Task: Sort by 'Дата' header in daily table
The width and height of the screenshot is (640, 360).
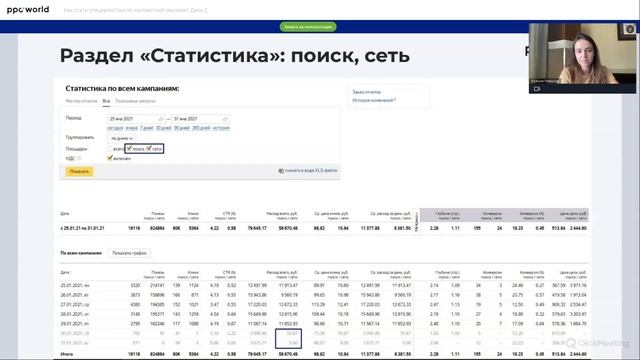Action: pyautogui.click(x=65, y=272)
